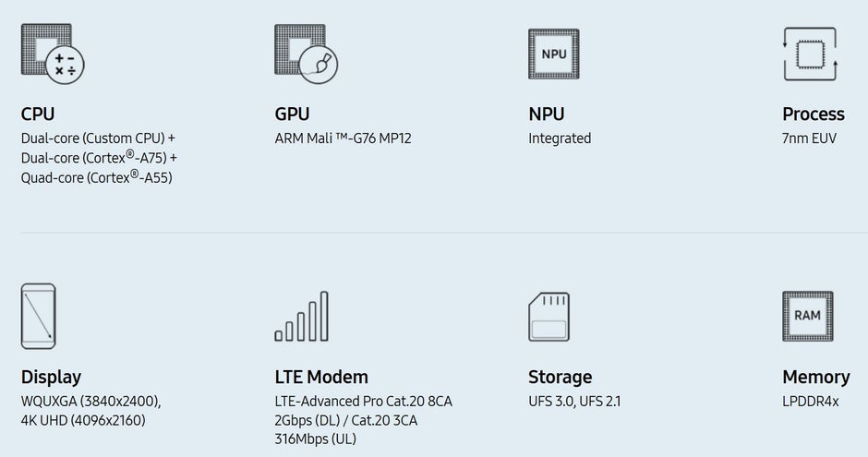
Task: Click the LTE Modem signal bars icon
Action: (x=302, y=317)
